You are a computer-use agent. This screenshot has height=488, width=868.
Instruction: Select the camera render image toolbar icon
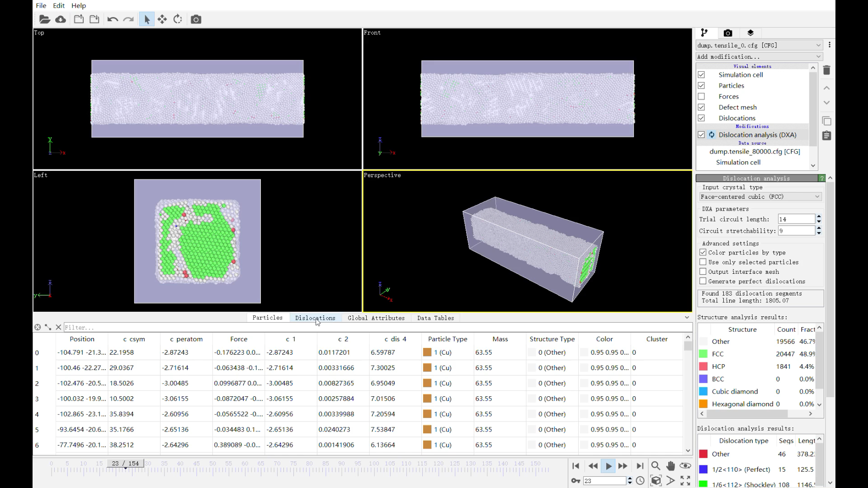(x=196, y=19)
